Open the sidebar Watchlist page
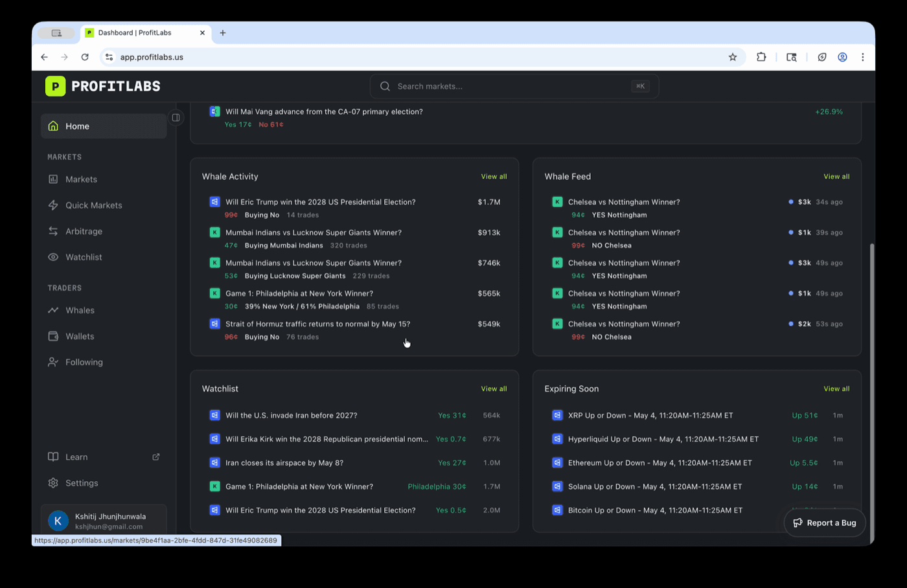 click(104, 257)
